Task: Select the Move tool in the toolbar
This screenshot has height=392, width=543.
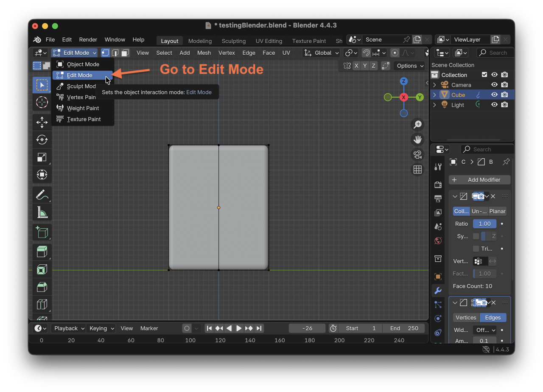Action: pyautogui.click(x=42, y=122)
